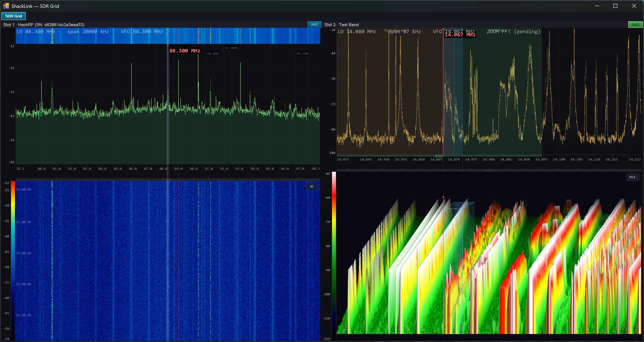Click the 14.080 tick on Slot 3 frequency axis

click(x=489, y=159)
